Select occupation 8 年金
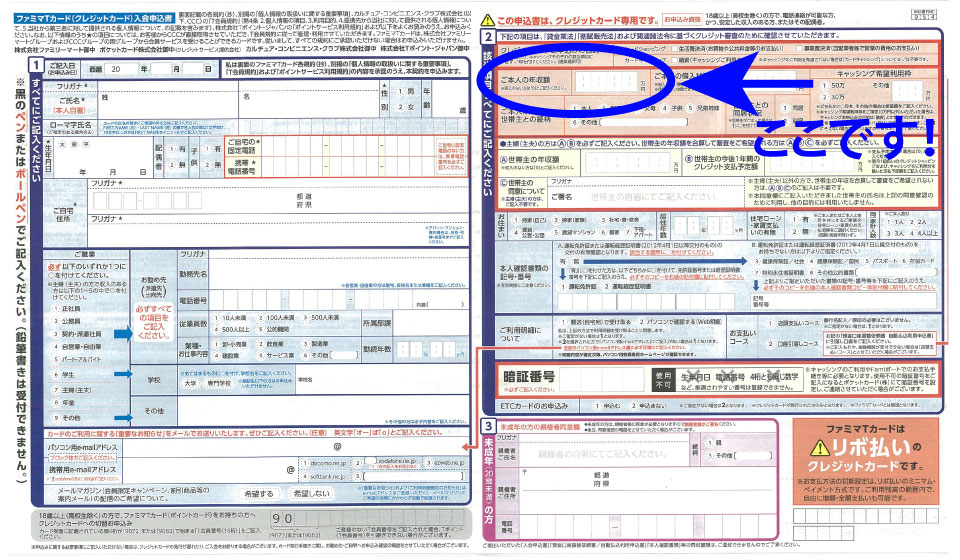 click(x=64, y=403)
